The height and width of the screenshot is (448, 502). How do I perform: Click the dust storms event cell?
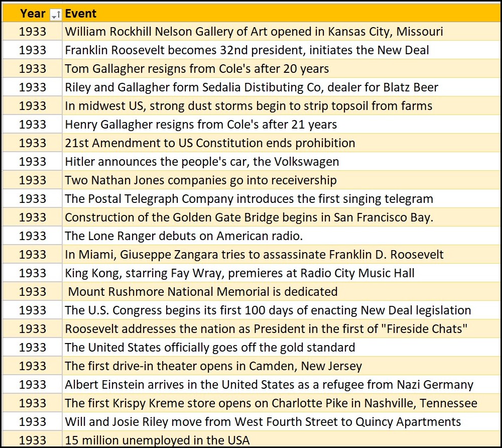click(248, 106)
